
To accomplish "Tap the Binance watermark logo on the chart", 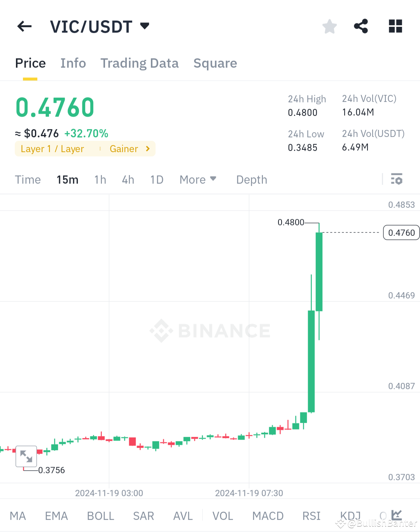I will point(210,330).
